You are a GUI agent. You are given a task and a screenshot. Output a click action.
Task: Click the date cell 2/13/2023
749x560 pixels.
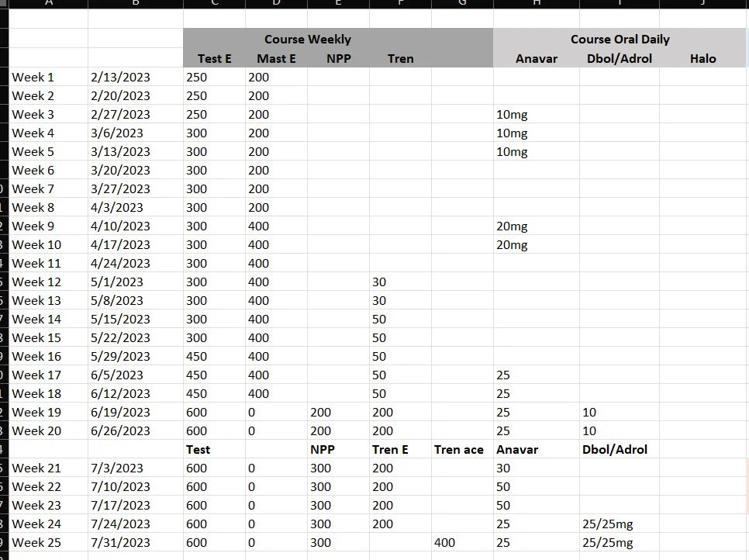(121, 78)
